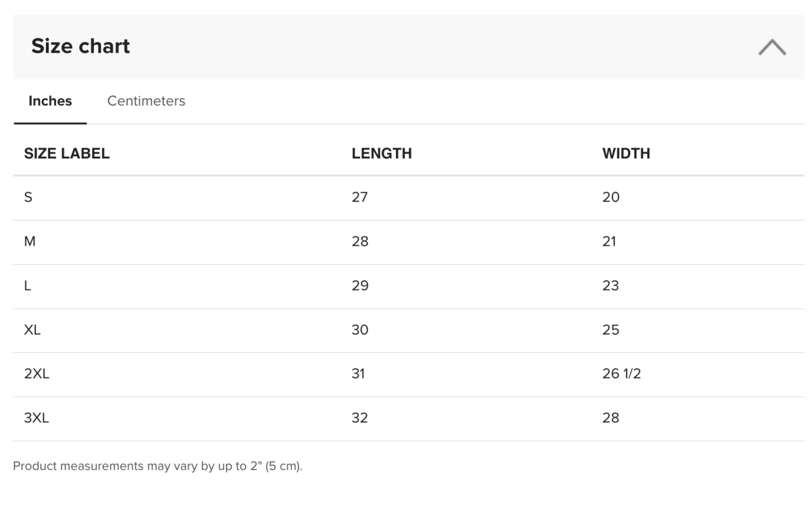
Task: Click the 3XL width value 28
Action: point(610,418)
